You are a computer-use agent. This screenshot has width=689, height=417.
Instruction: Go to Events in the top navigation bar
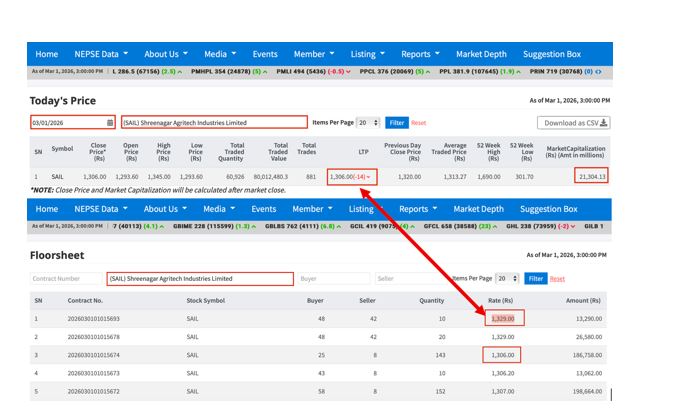click(x=265, y=54)
